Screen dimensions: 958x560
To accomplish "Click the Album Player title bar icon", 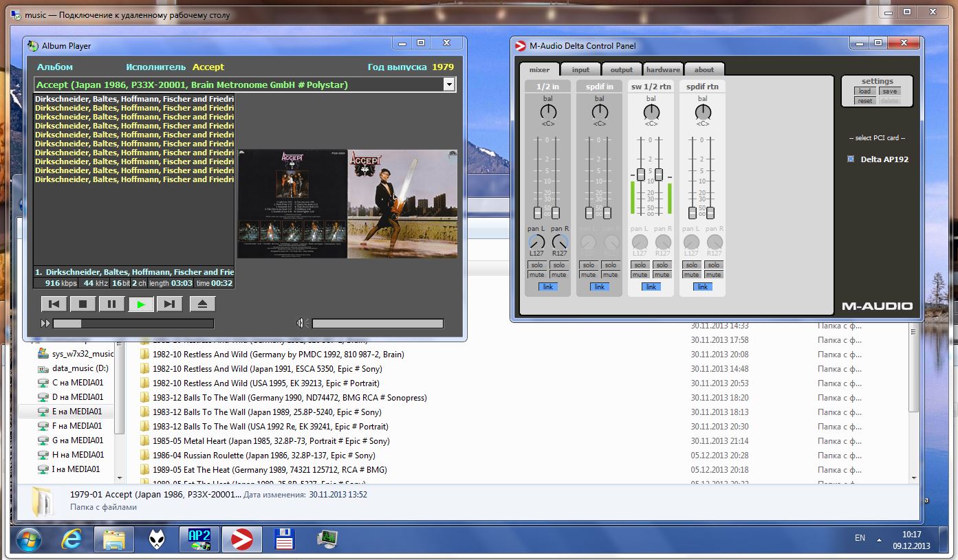I will tap(32, 45).
